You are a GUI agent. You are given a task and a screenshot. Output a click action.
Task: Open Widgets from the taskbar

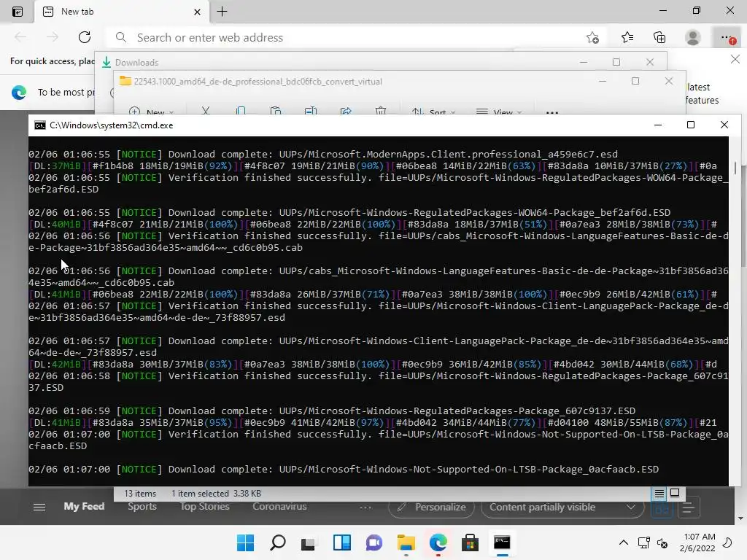(342, 542)
